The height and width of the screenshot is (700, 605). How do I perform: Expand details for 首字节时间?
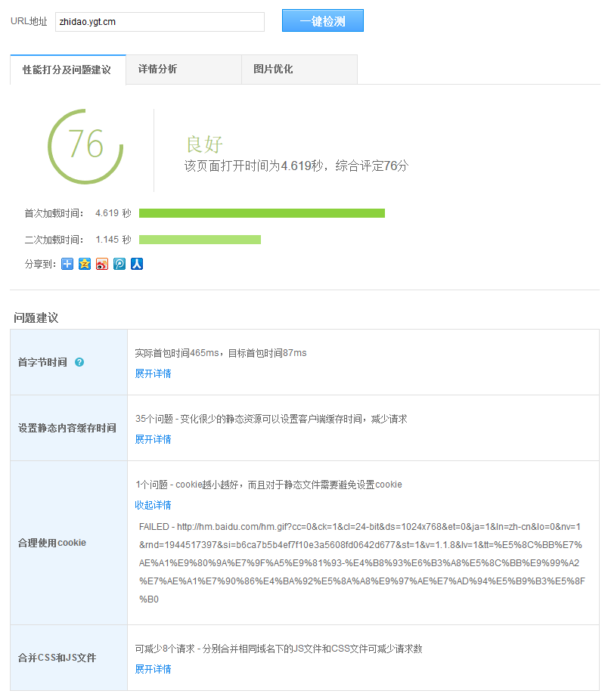(x=153, y=373)
